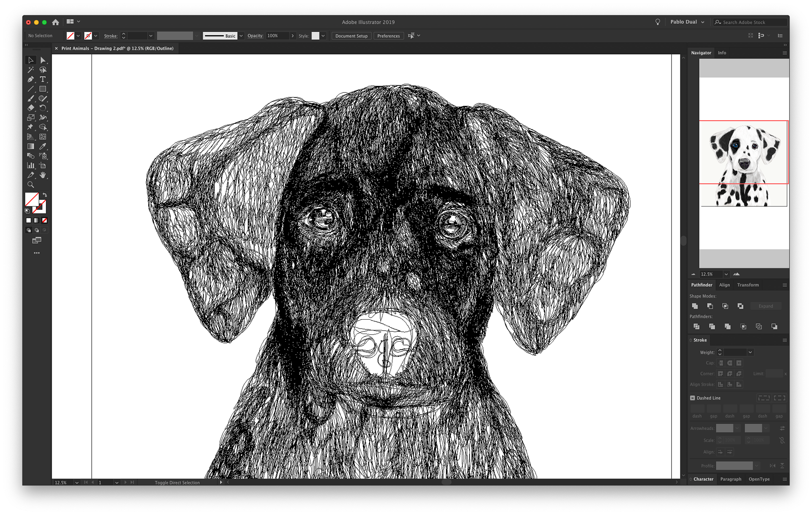Open the stroke Weight dropdown
Screen dimensions: 812x515
pos(750,352)
